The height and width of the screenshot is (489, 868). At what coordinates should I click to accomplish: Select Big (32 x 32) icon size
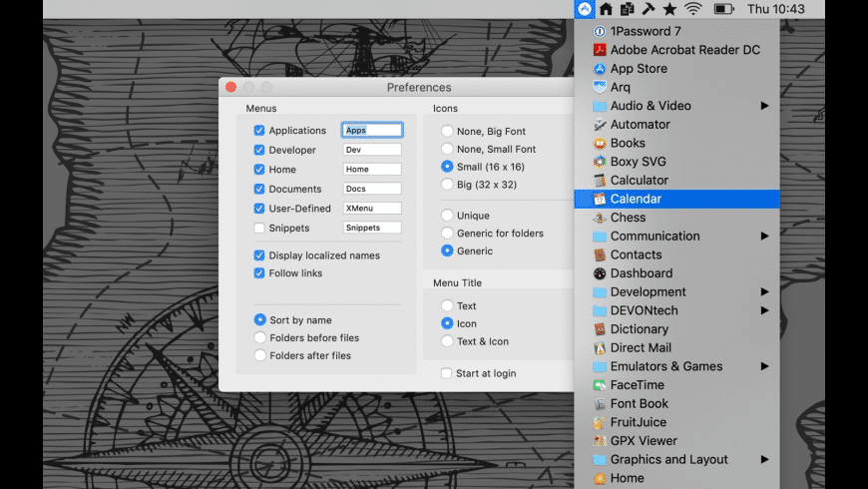point(447,185)
